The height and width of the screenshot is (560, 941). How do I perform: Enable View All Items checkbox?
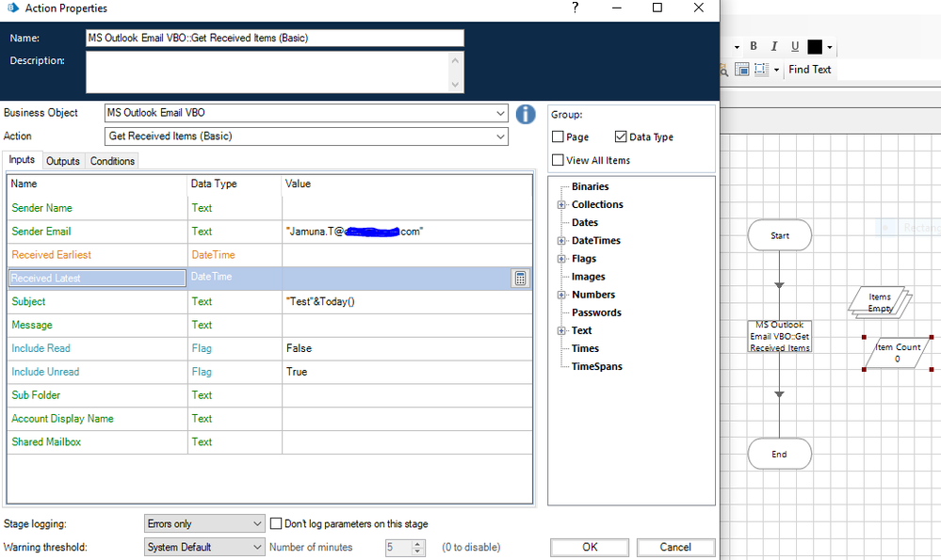(x=559, y=161)
